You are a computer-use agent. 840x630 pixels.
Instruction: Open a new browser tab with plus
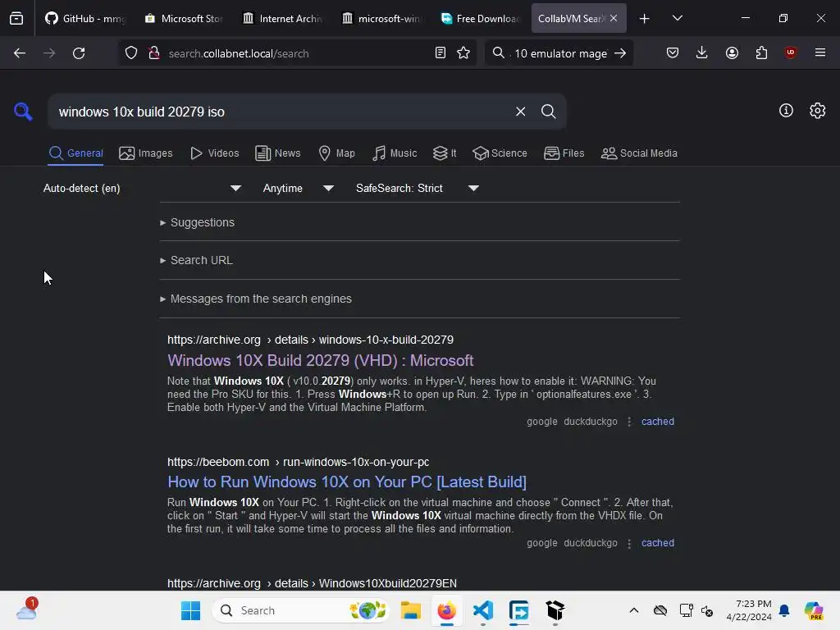point(645,18)
